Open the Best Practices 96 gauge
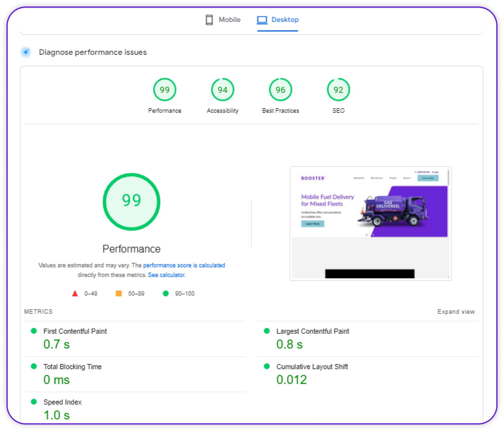 click(x=281, y=90)
